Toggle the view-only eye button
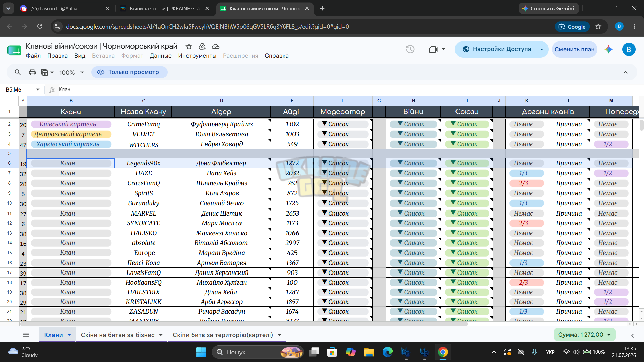Viewport: 644px width, 362px height. (129, 72)
